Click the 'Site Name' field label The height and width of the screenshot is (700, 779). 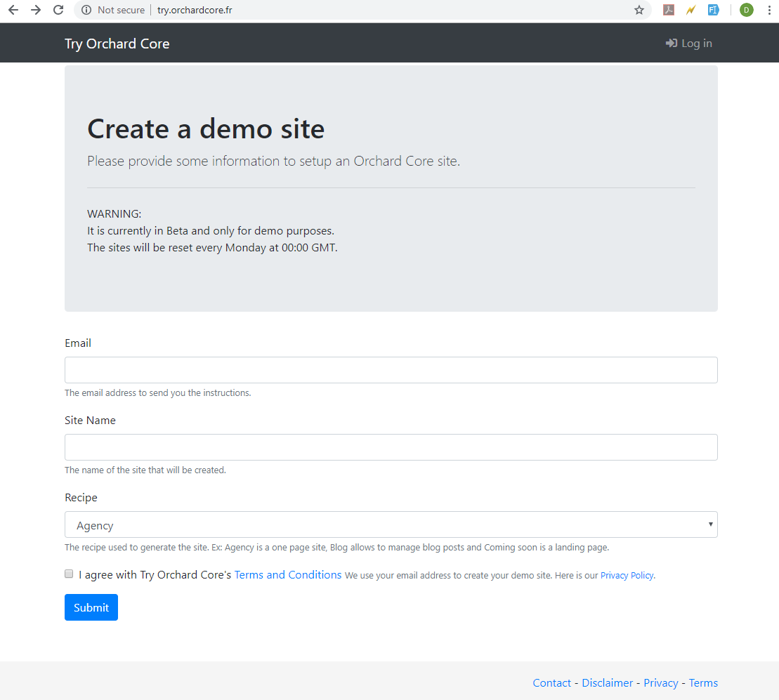point(90,421)
